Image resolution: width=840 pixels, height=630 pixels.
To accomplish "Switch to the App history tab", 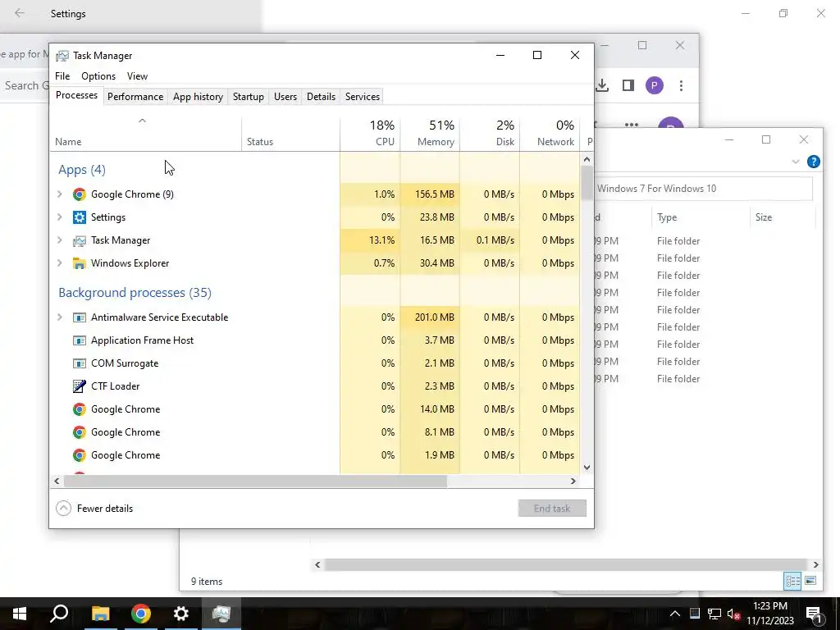I will (x=198, y=97).
